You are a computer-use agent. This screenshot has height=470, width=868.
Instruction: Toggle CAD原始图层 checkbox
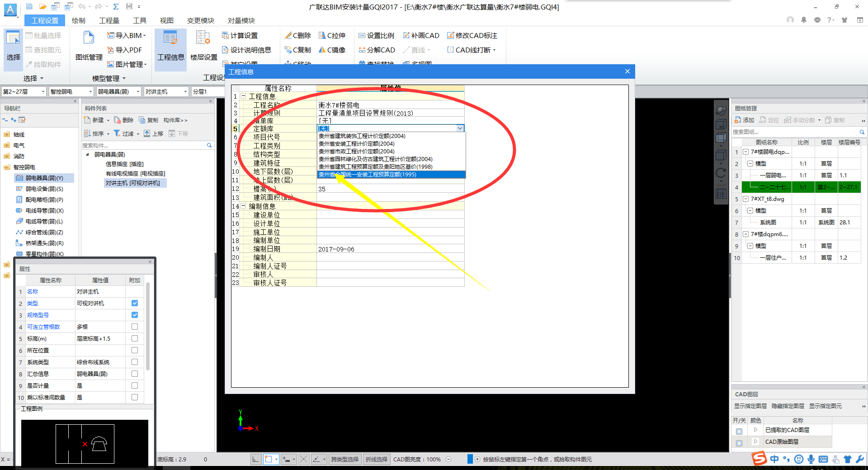pyautogui.click(x=739, y=443)
